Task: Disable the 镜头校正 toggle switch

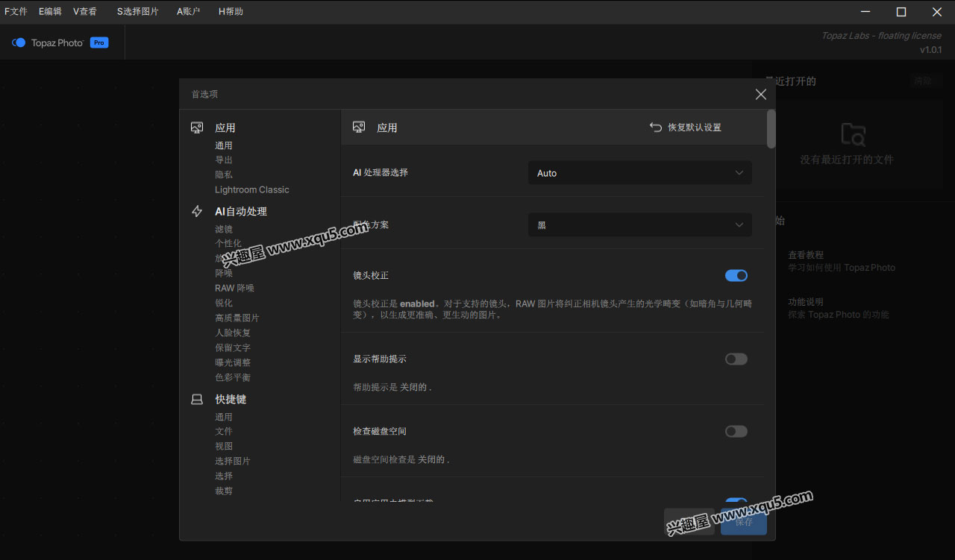Action: point(736,275)
